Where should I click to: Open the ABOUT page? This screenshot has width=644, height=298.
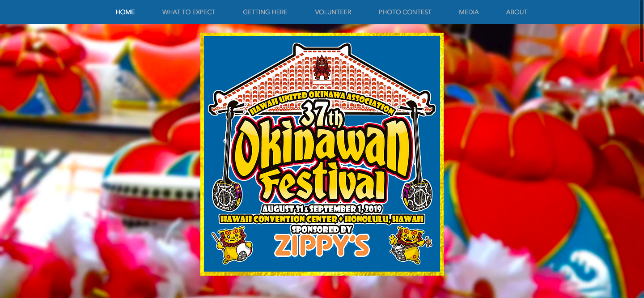pos(517,12)
